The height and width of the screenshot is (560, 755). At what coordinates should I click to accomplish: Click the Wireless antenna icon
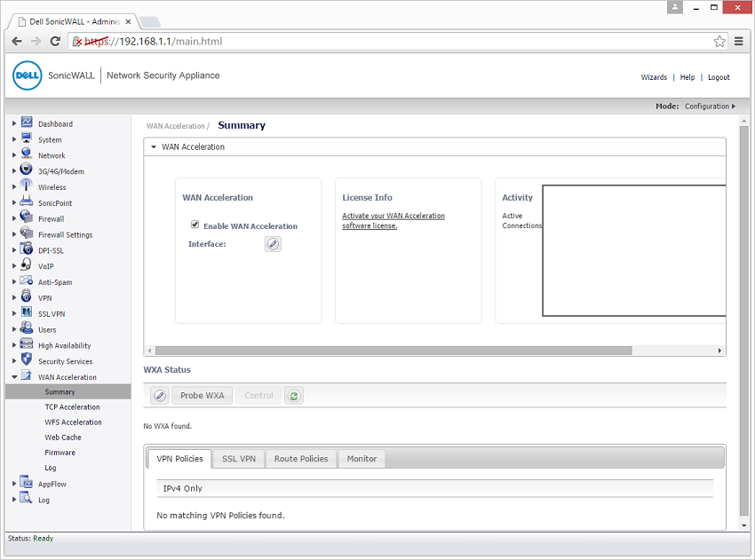[27, 185]
